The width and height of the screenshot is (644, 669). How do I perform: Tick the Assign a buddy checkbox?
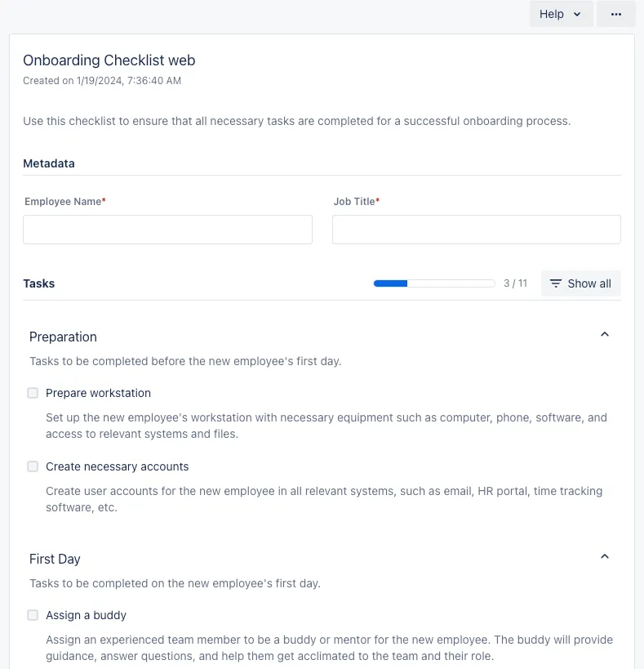[x=33, y=615]
